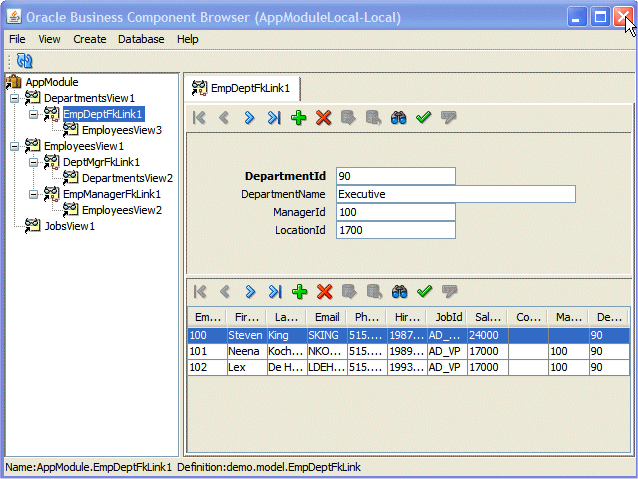The image size is (638, 479).
Task: Click lower toolbar icon right of checkmark
Action: [x=450, y=292]
